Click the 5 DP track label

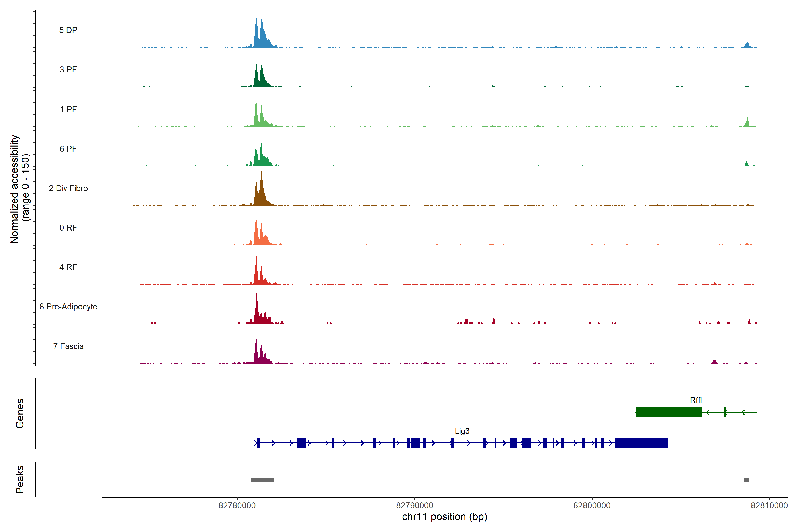(x=68, y=30)
